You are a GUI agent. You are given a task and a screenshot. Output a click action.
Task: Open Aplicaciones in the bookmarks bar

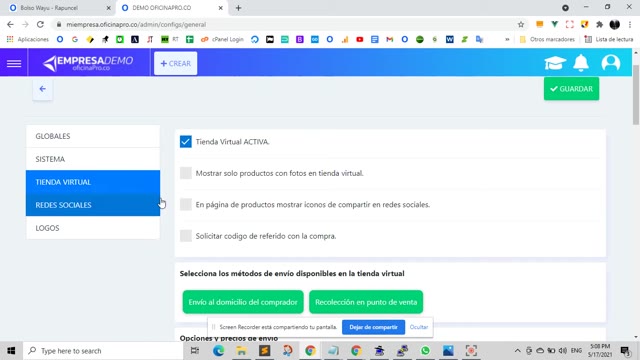click(x=28, y=39)
